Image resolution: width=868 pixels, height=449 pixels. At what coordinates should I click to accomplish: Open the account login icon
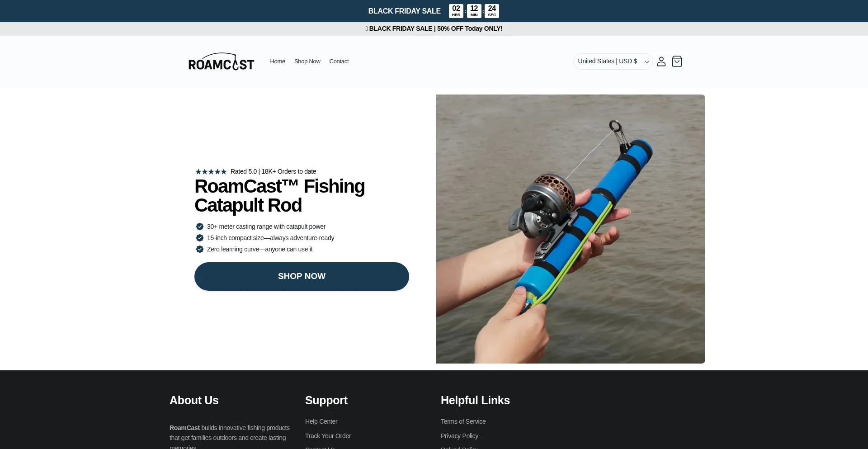[x=661, y=61]
